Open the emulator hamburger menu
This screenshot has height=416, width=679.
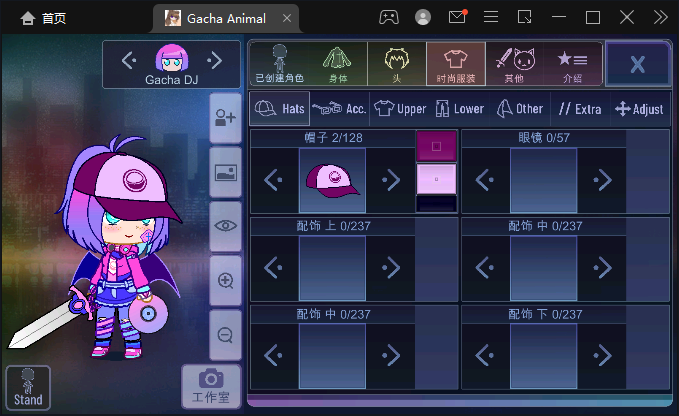[x=491, y=17]
